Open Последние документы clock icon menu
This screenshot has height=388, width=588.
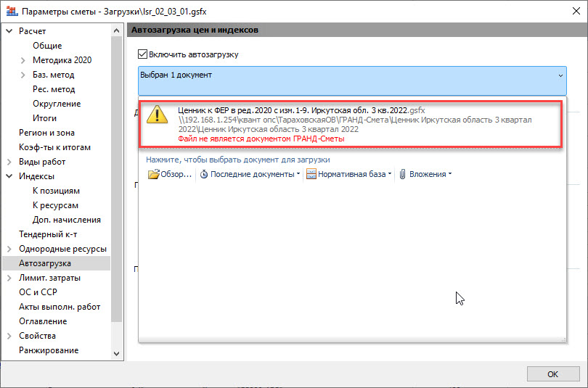point(204,174)
